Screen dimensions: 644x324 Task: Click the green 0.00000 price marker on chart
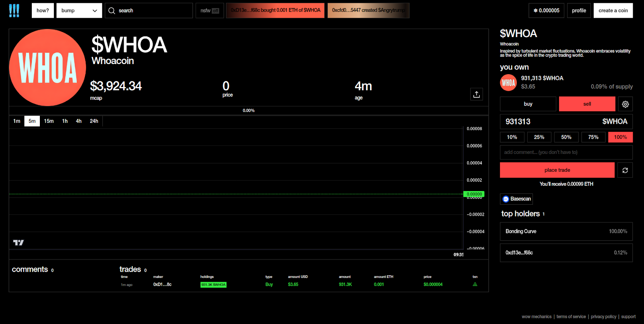click(474, 194)
